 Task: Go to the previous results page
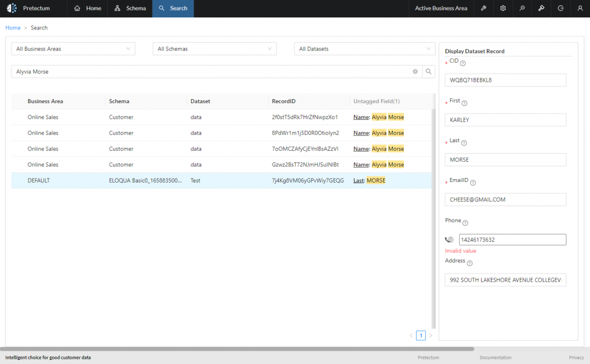point(411,335)
